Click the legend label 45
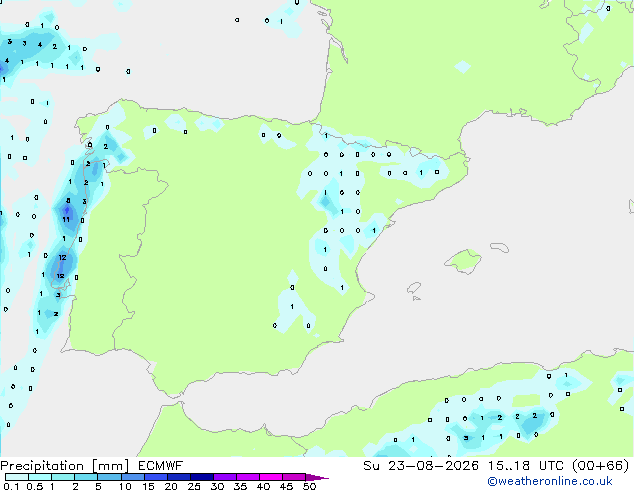Viewport: 634px width, 490px height. tap(286, 486)
